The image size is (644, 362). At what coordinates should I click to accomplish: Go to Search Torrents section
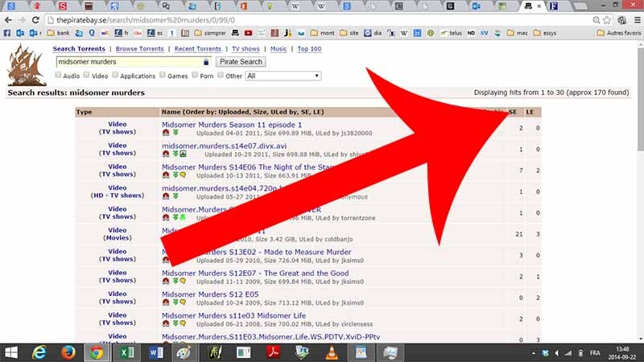pos(79,49)
